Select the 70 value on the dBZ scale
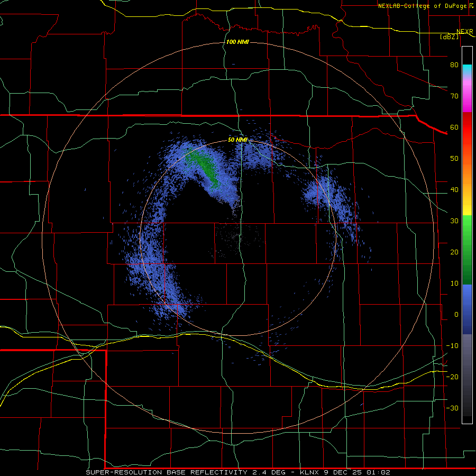Screen dimensions: 476x476 (454, 96)
